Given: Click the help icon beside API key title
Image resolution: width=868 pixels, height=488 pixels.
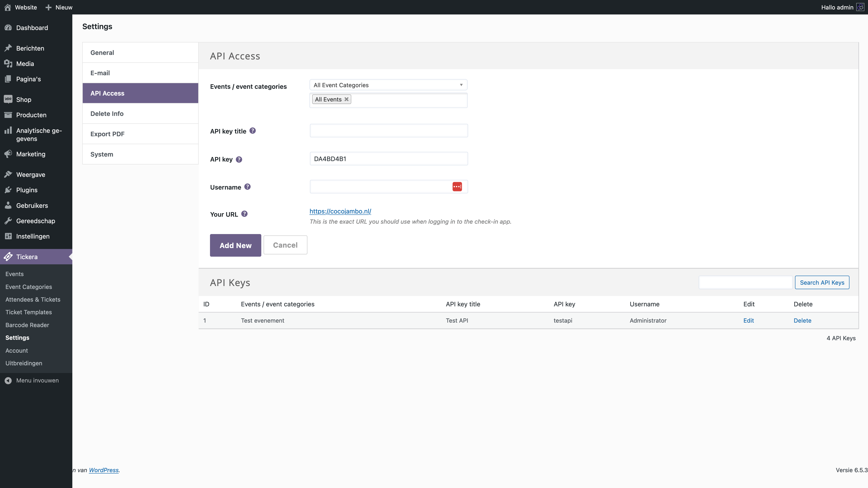Looking at the screenshot, I should point(252,131).
